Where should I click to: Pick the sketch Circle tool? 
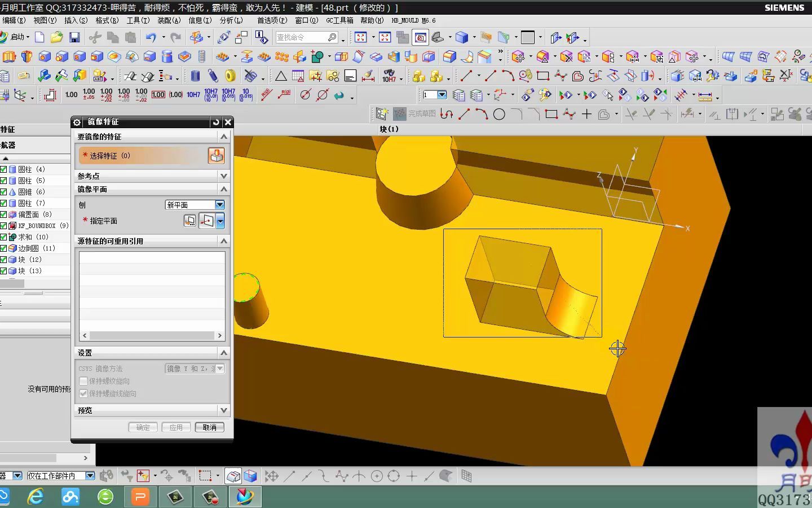pyautogui.click(x=499, y=115)
